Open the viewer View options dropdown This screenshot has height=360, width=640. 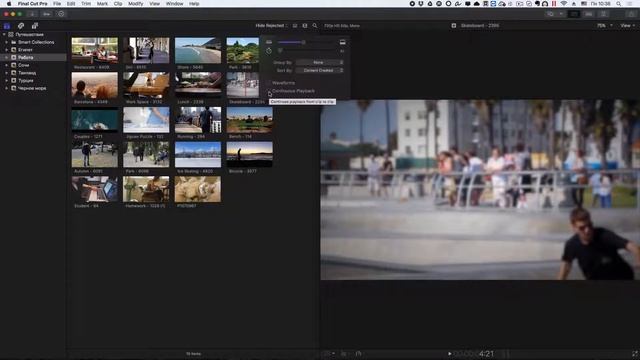click(x=627, y=26)
